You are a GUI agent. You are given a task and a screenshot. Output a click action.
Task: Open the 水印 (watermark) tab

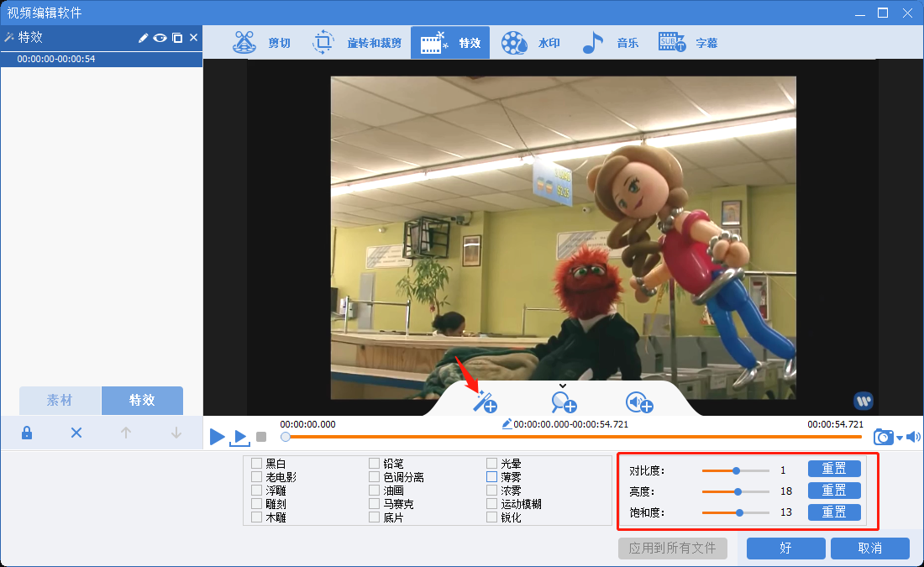[x=530, y=43]
